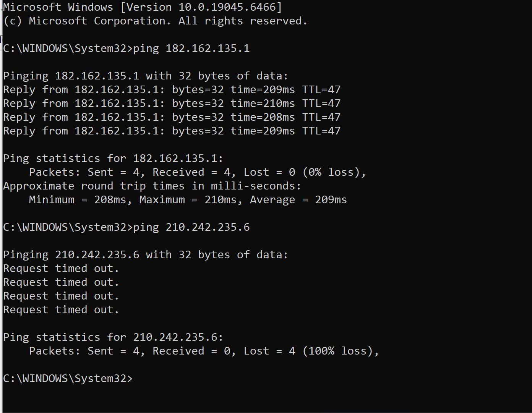The height and width of the screenshot is (413, 532).
Task: Click the '0% loss' packets summary line
Action: click(198, 172)
